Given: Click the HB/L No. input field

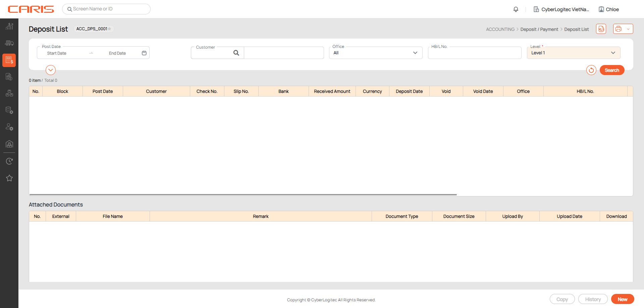Looking at the screenshot, I should pos(474,53).
